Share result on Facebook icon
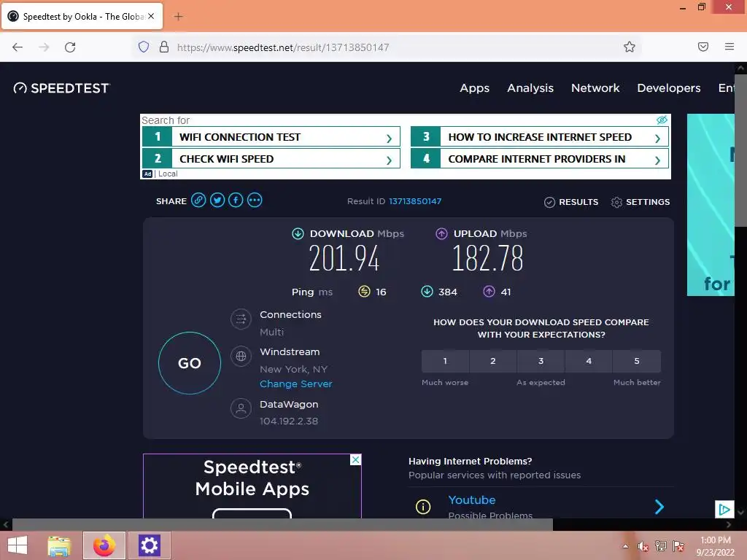Viewport: 747px width, 560px height. pos(236,201)
